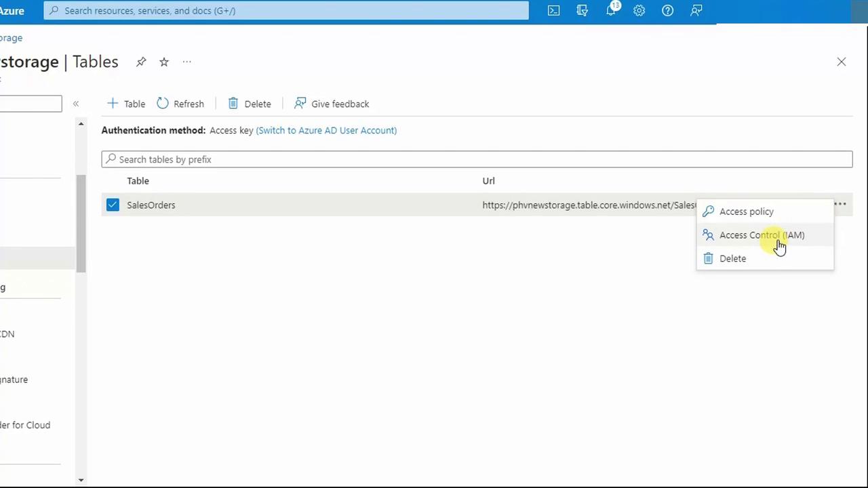Click Give feedback in command bar
The height and width of the screenshot is (488, 868).
tap(332, 104)
